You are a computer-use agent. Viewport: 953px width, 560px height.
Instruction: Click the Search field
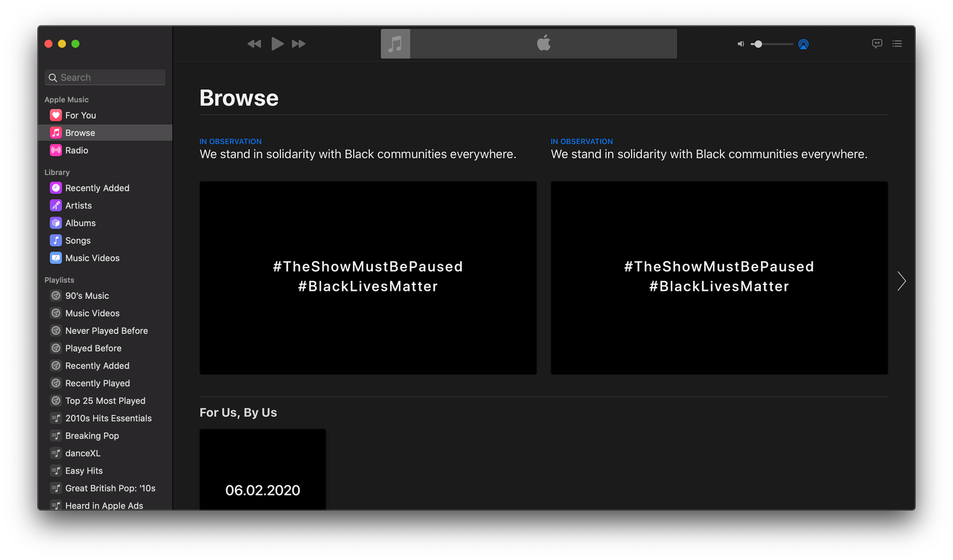tap(105, 78)
